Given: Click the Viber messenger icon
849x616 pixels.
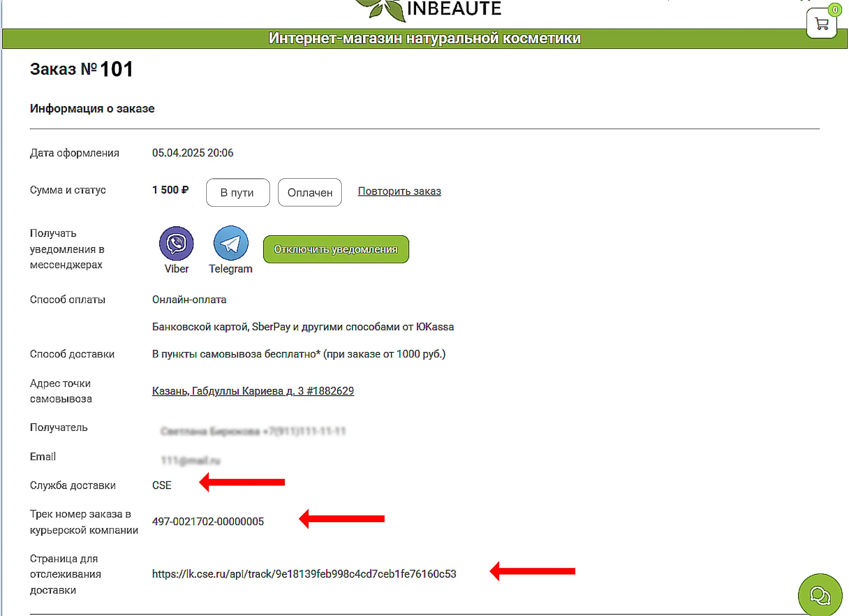Looking at the screenshot, I should click(176, 243).
